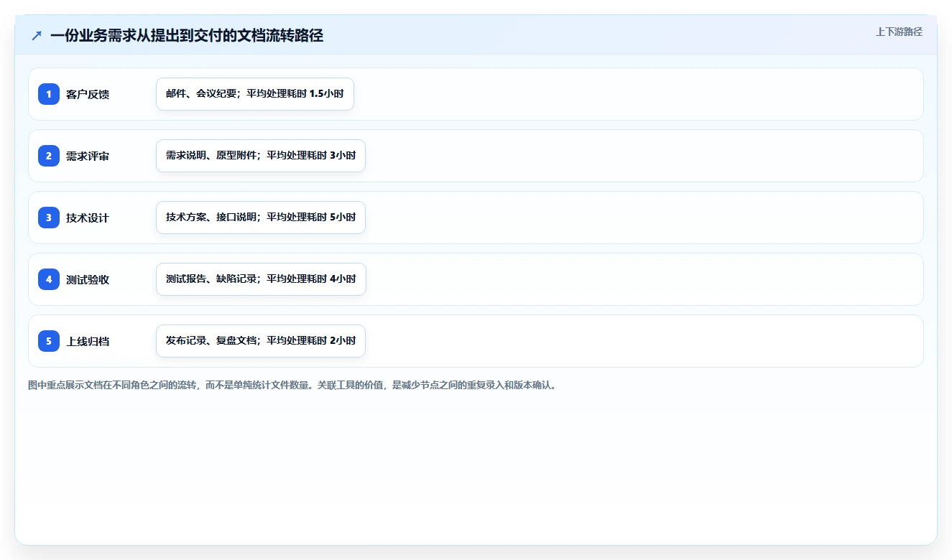This screenshot has height=560, width=952.
Task: Click the arrow icon beside the title
Action: (x=37, y=35)
